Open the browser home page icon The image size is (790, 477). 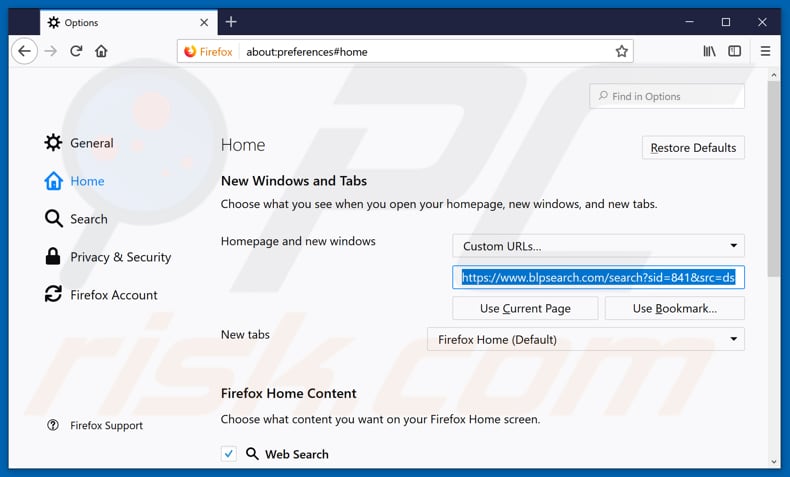click(x=101, y=51)
